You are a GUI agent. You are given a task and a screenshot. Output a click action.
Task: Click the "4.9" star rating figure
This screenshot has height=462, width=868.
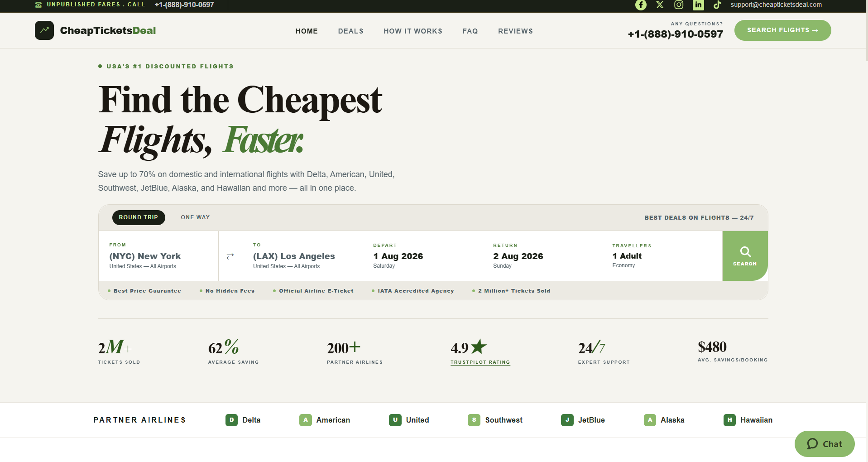click(469, 347)
